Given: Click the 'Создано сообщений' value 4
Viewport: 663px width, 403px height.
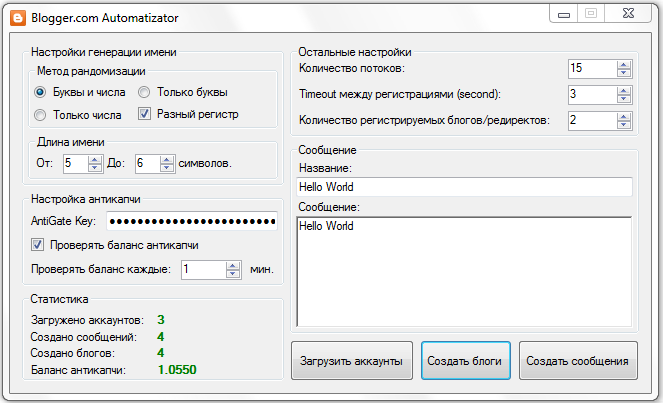Looking at the screenshot, I should (160, 337).
